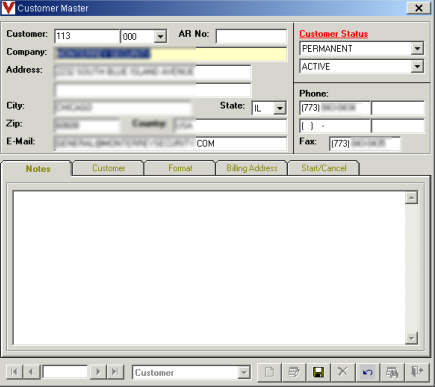Expand the PERMANENT status dropdown

tap(417, 49)
